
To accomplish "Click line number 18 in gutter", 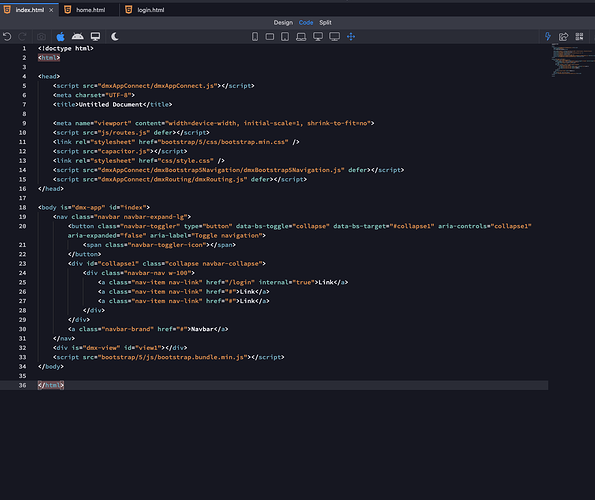I will point(23,208).
